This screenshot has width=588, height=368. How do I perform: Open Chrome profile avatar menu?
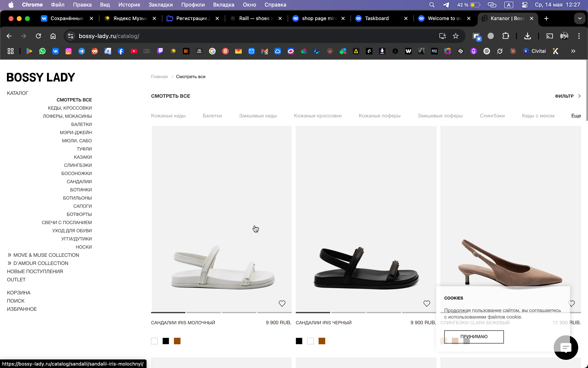click(x=564, y=36)
